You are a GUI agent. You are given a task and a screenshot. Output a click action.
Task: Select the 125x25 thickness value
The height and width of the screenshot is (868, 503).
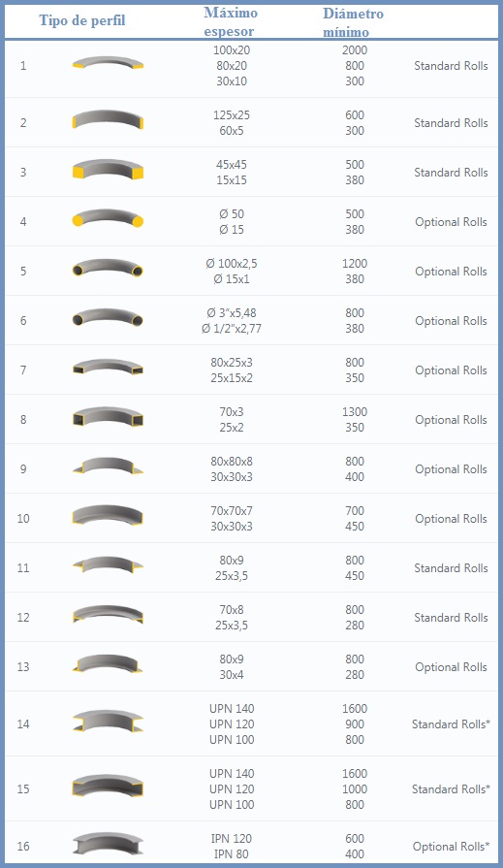(x=232, y=115)
